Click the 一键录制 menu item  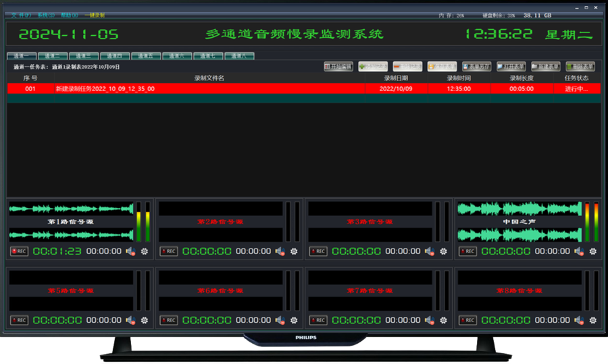coord(95,15)
